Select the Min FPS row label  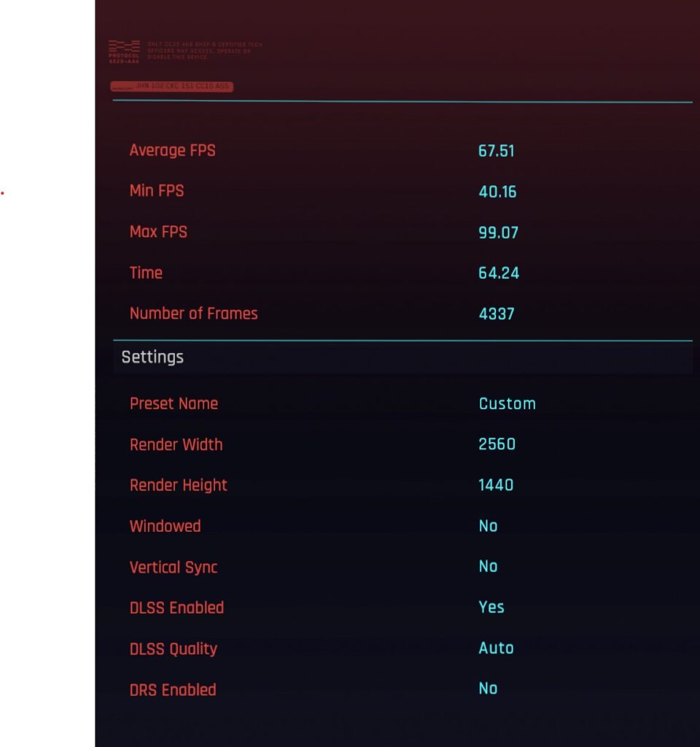pos(157,191)
